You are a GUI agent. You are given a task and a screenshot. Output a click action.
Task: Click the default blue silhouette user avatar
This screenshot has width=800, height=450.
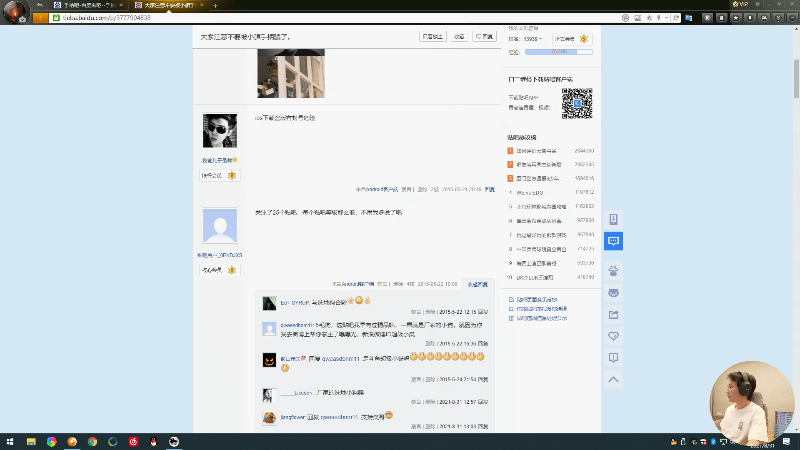(220, 226)
